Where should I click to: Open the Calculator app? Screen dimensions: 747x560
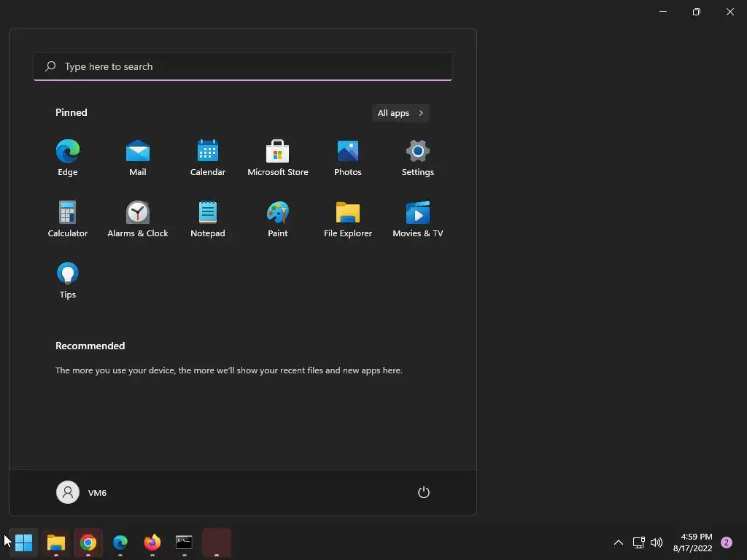click(x=68, y=219)
